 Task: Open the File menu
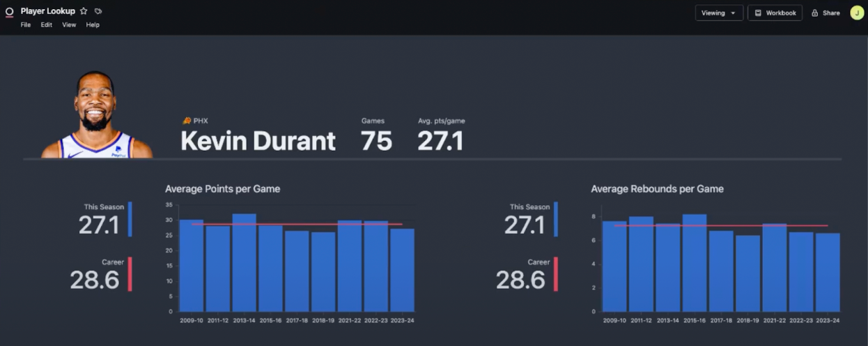tap(26, 24)
